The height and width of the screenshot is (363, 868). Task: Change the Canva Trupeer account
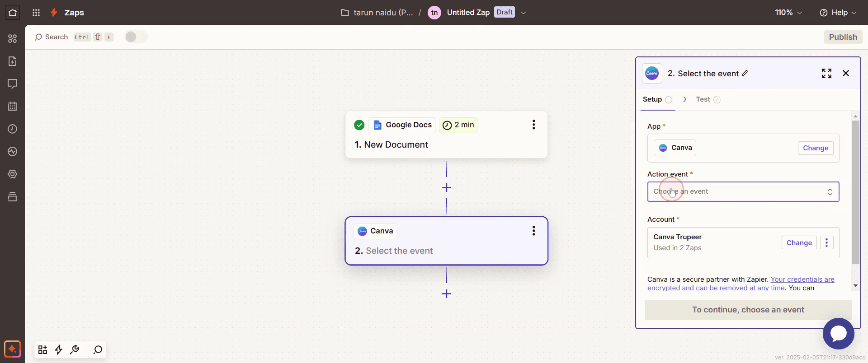pos(799,242)
